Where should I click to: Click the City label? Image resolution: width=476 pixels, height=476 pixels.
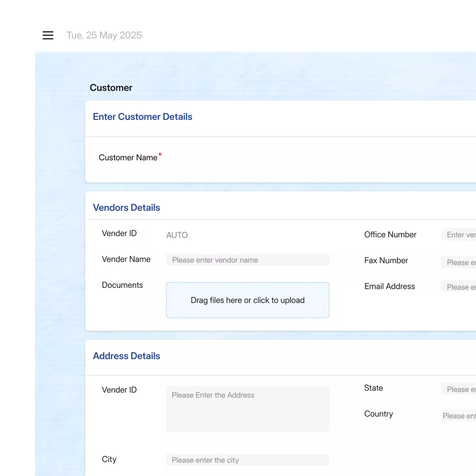click(109, 459)
